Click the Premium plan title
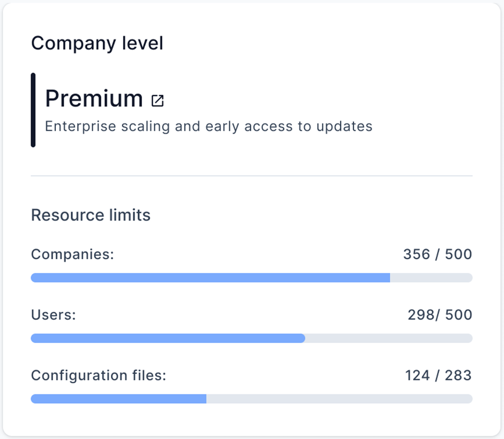Image resolution: width=504 pixels, height=439 pixels. (x=94, y=99)
